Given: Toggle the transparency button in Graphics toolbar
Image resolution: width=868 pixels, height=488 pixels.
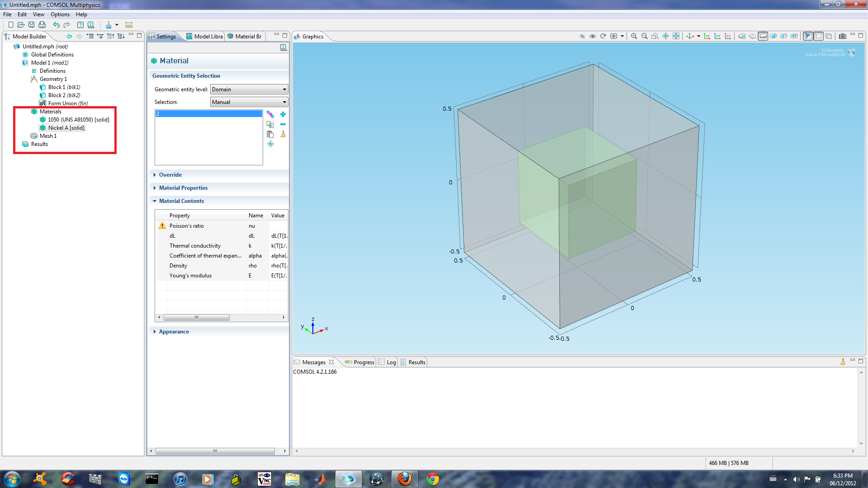Looking at the screenshot, I should (818, 37).
